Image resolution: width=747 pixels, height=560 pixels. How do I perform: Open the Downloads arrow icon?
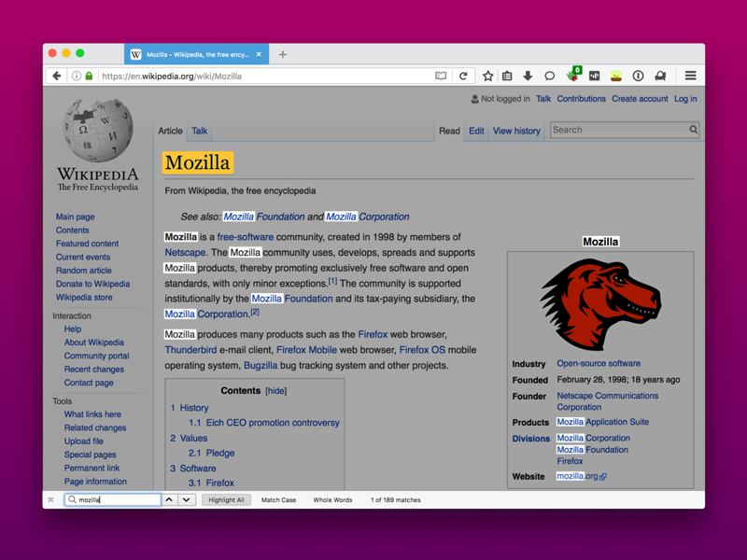(528, 76)
